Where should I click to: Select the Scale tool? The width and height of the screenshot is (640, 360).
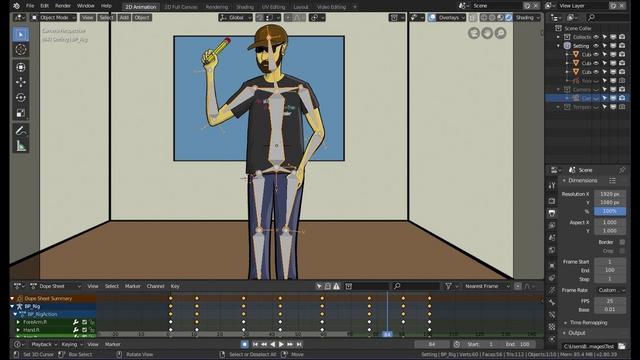coord(21,113)
